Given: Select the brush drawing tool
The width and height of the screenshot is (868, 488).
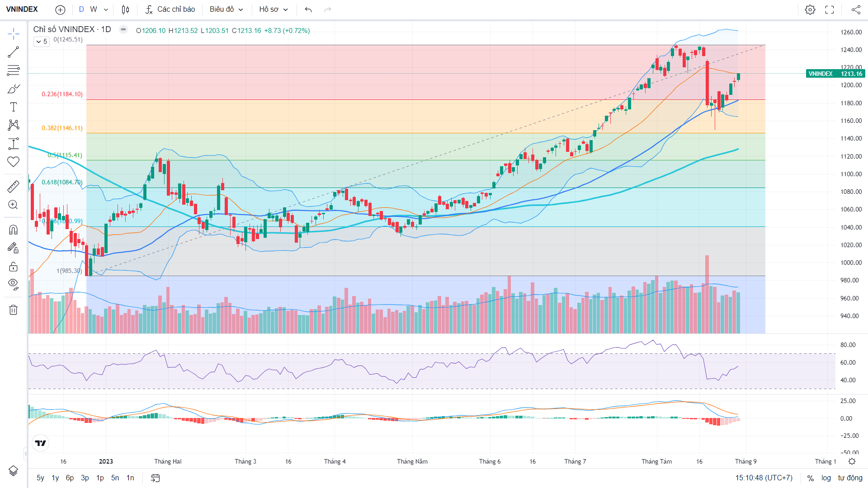Looking at the screenshot, I should (13, 89).
